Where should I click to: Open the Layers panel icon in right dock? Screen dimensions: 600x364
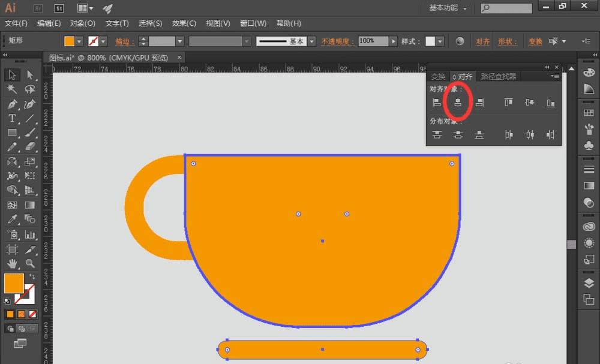pyautogui.click(x=589, y=284)
